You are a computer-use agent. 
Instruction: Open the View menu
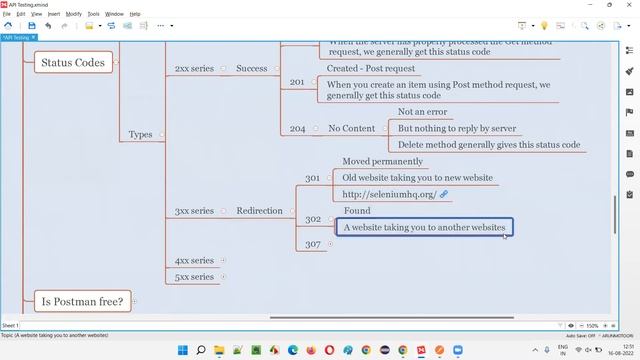click(36, 14)
